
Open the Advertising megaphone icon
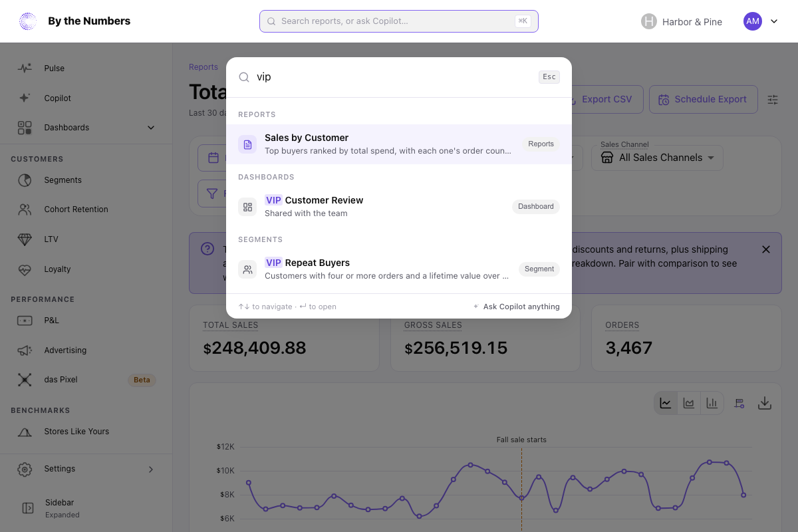(25, 350)
